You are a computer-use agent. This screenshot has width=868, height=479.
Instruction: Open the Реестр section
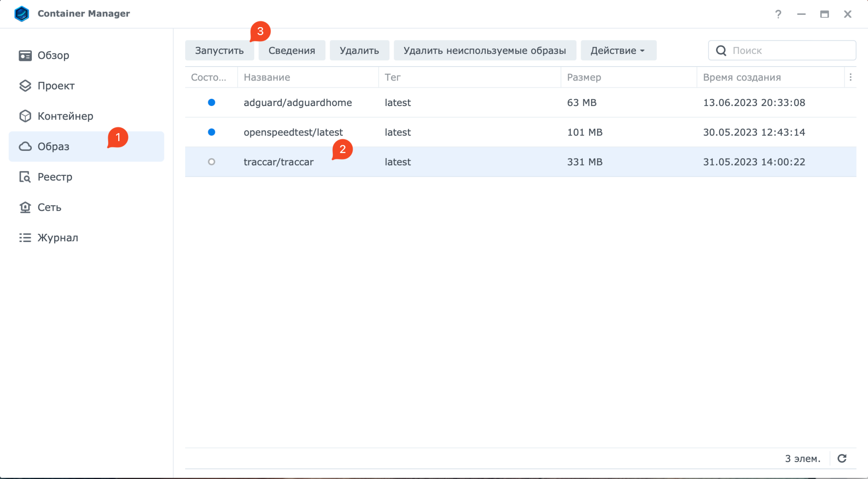(86, 177)
